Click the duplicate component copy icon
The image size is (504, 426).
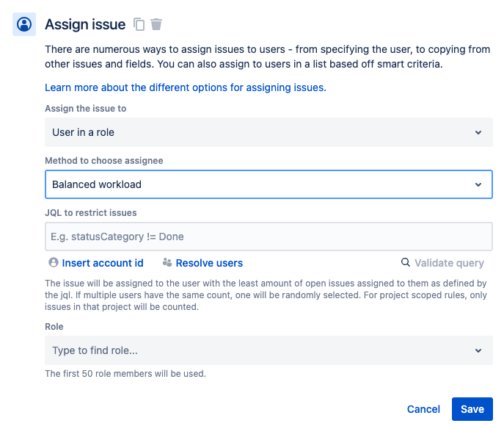139,24
